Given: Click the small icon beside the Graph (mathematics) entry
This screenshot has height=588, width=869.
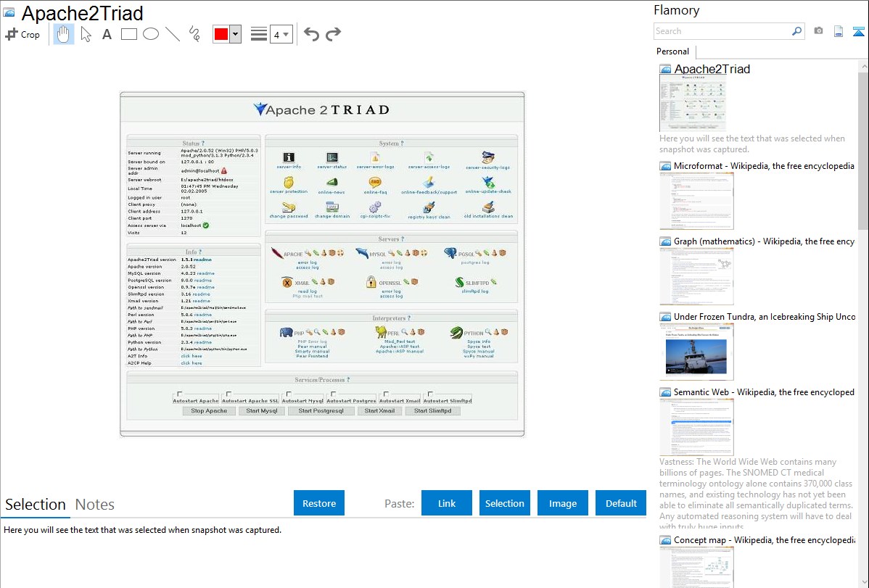Looking at the screenshot, I should 665,241.
